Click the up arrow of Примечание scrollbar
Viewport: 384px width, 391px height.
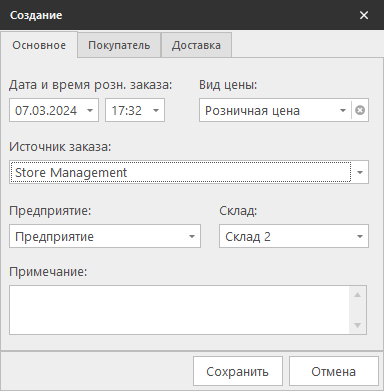coord(357,295)
